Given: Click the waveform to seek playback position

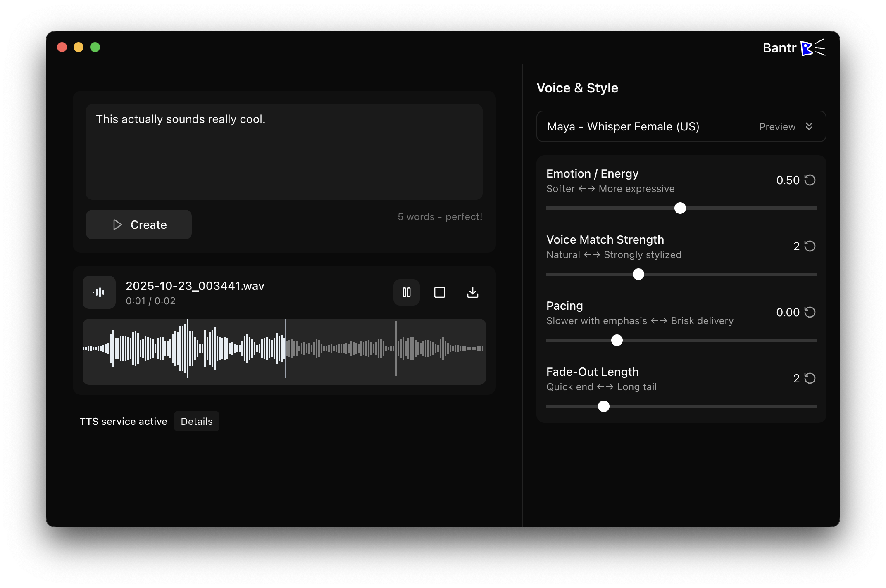Looking at the screenshot, I should pos(284,351).
